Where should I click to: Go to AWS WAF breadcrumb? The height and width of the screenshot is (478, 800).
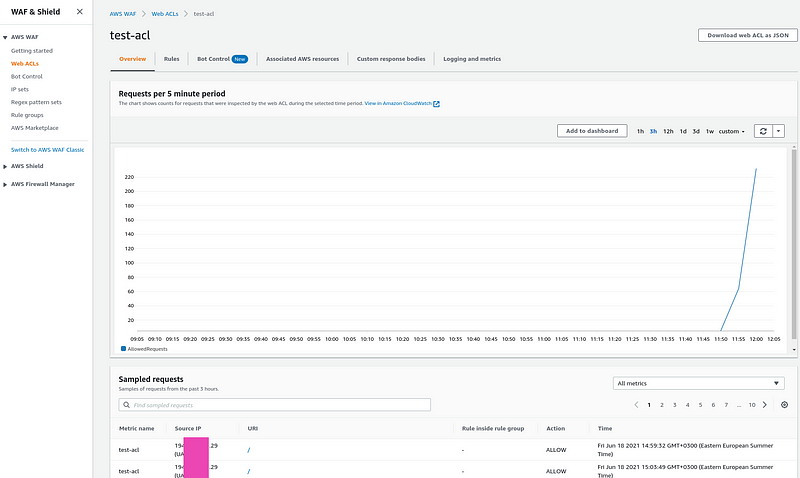[122, 14]
